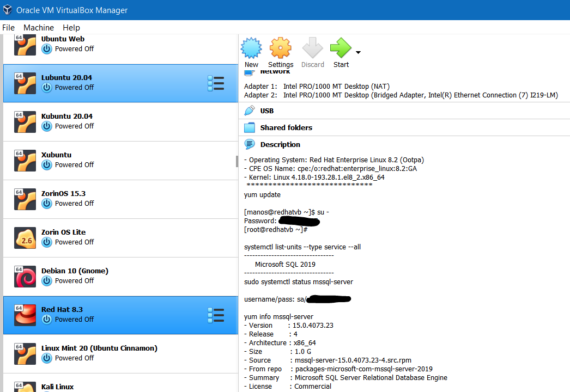Click the Description speech bubble icon
Screen dimensions: 570x392
(250, 144)
